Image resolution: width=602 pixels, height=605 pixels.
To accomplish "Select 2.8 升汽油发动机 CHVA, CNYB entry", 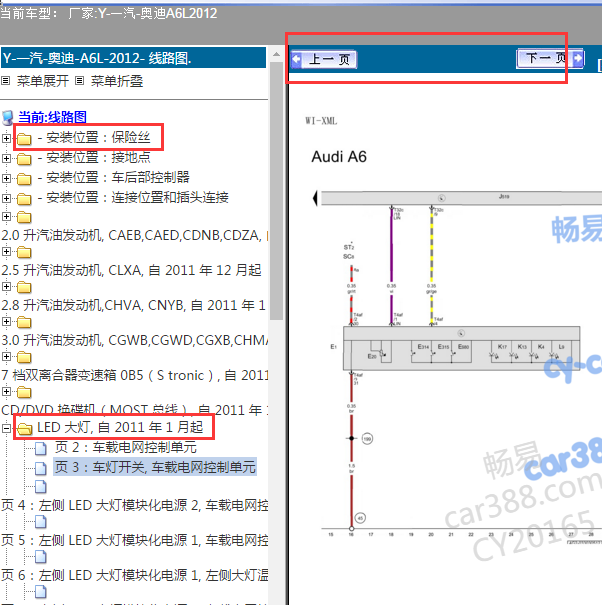I will [x=134, y=305].
